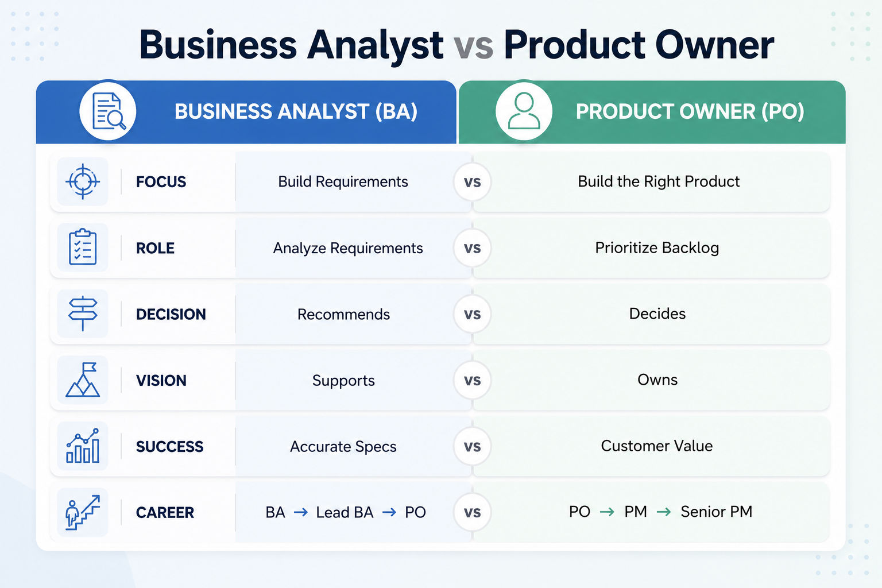Select the Decision signpost icon

pos(83,314)
